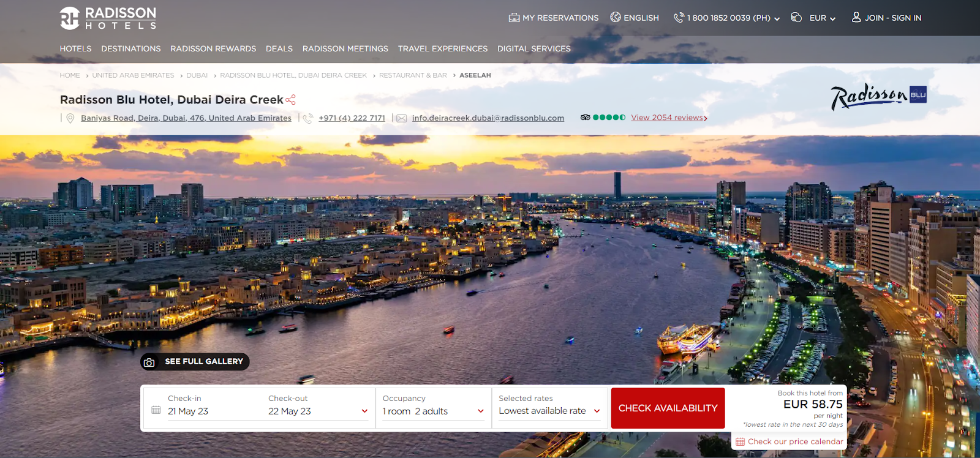This screenshot has width=980, height=458.
Task: Open the EUR currency dropdown
Action: tap(822, 18)
